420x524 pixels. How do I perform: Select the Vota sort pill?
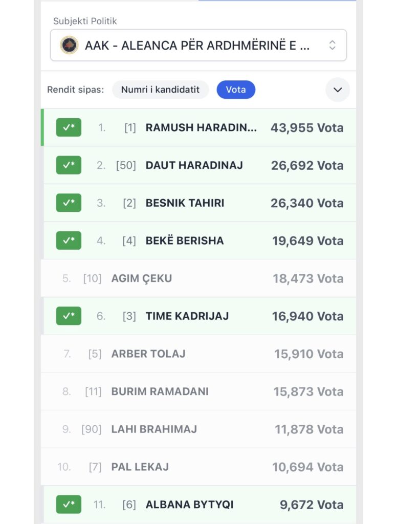[x=236, y=90]
